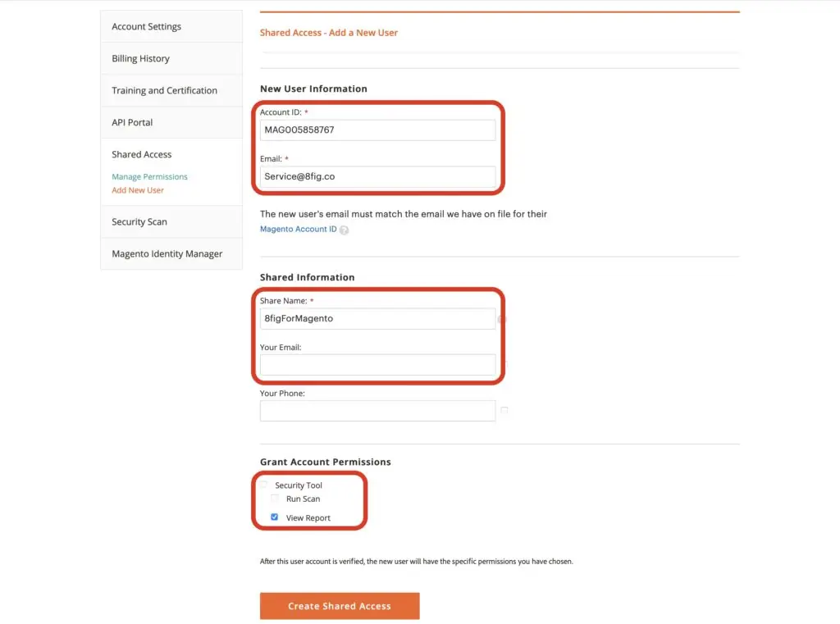
Task: Click Create Shared Access button
Action: click(x=340, y=606)
